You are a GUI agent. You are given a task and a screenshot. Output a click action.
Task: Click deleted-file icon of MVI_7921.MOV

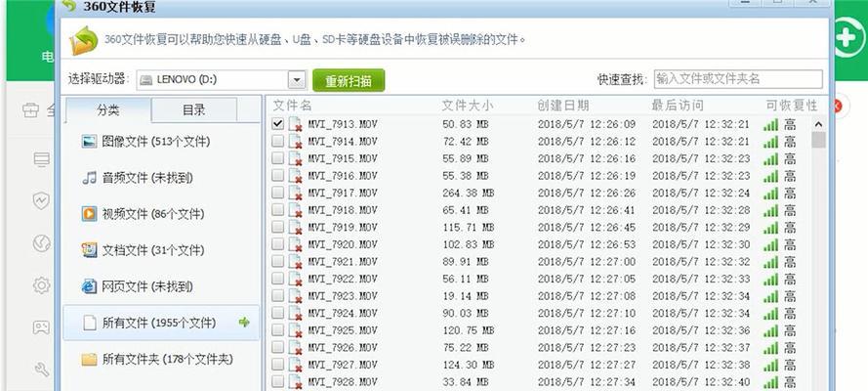click(x=296, y=262)
